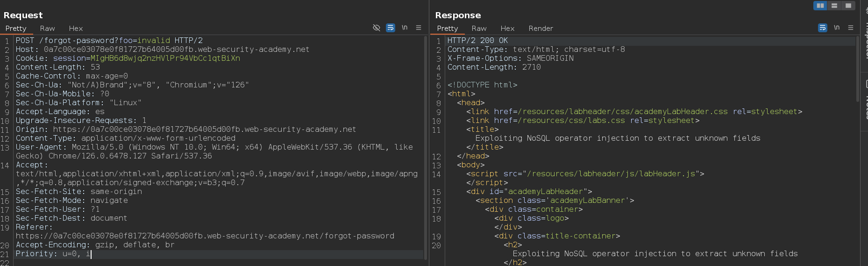
Task: Click the Response vertical scrollbar
Action: tap(857, 69)
